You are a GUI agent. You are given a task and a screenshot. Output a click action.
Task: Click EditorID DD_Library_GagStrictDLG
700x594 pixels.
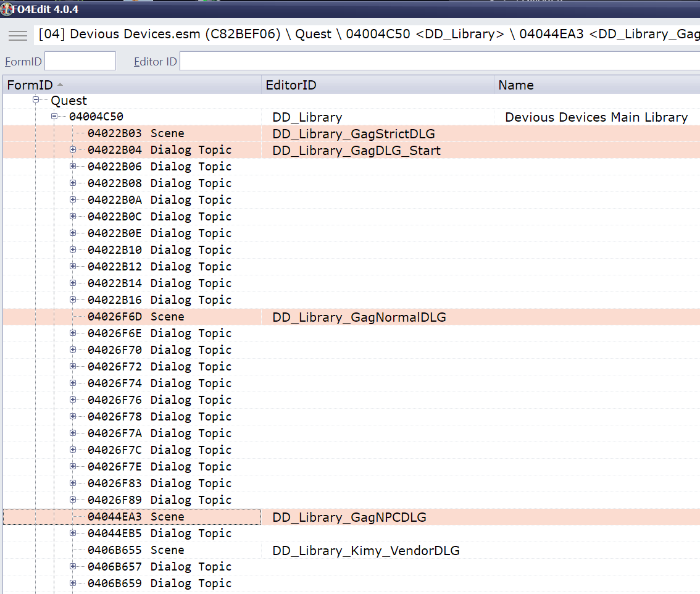pos(354,133)
